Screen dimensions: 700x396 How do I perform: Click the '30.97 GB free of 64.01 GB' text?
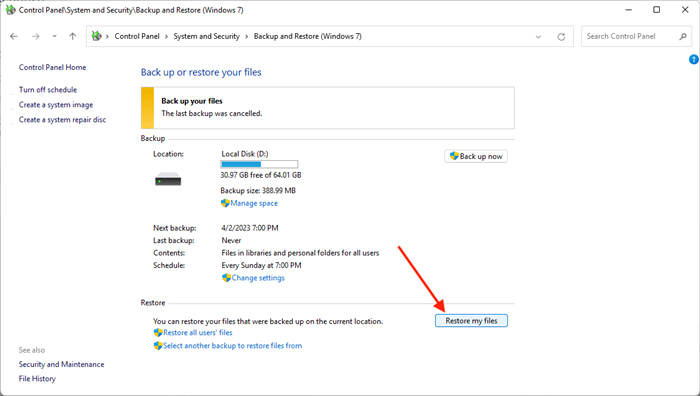(x=261, y=175)
